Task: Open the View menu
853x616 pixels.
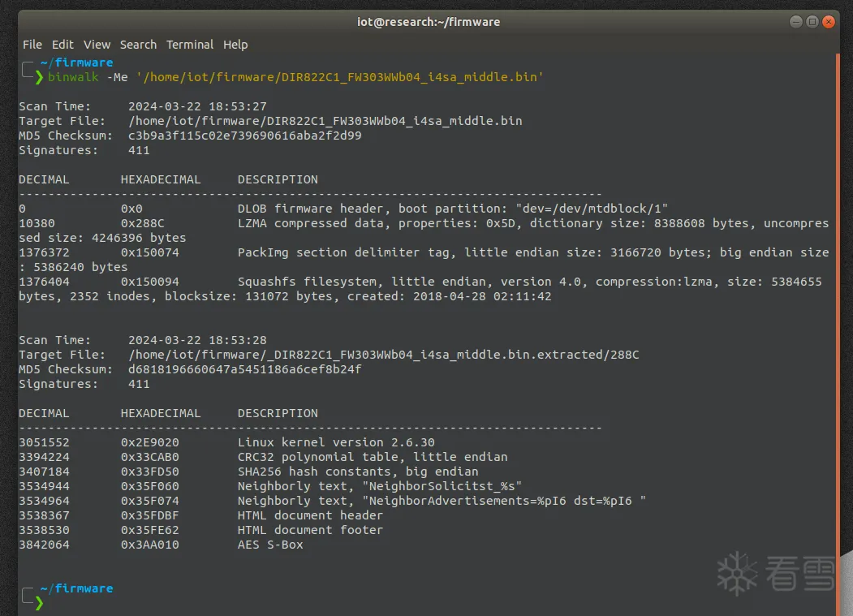Action: coord(97,45)
